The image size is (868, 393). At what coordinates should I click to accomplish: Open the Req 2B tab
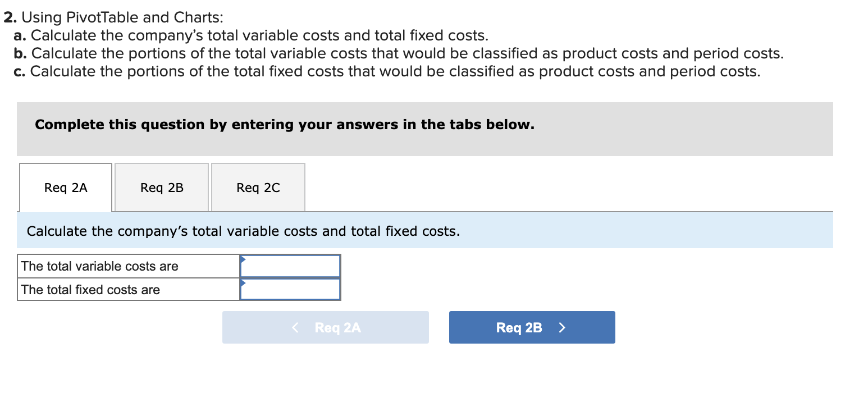point(162,188)
